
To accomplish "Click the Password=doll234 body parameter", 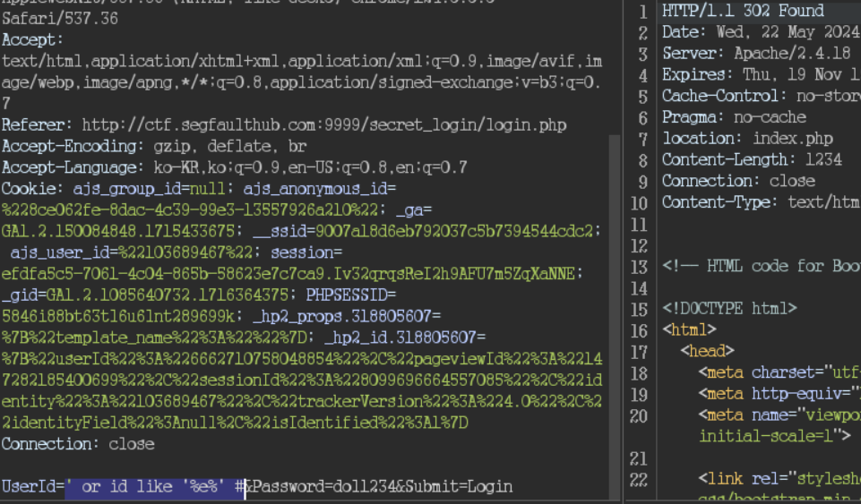I will point(324,486).
